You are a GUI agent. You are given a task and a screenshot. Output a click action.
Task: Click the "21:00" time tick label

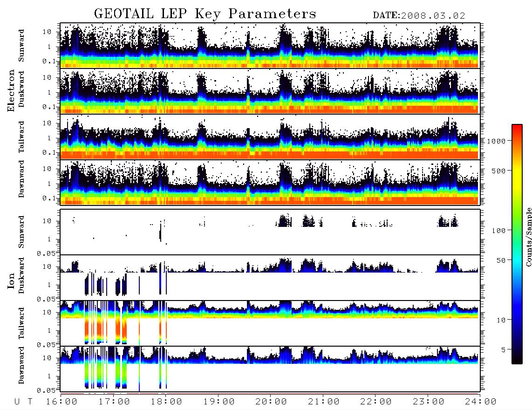tap(324, 402)
